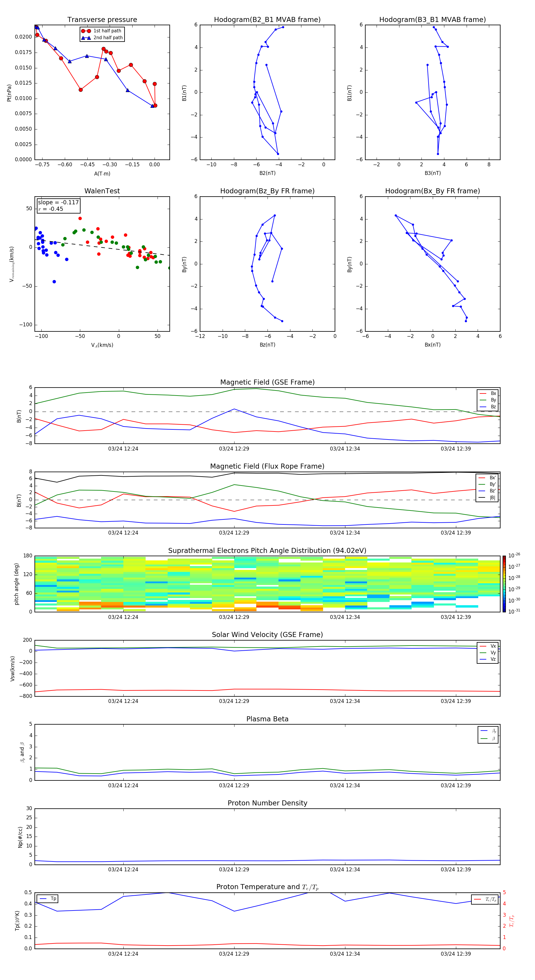
Task: Click 'pitch angle (deg)' y-axis label
Action: click(x=16, y=584)
